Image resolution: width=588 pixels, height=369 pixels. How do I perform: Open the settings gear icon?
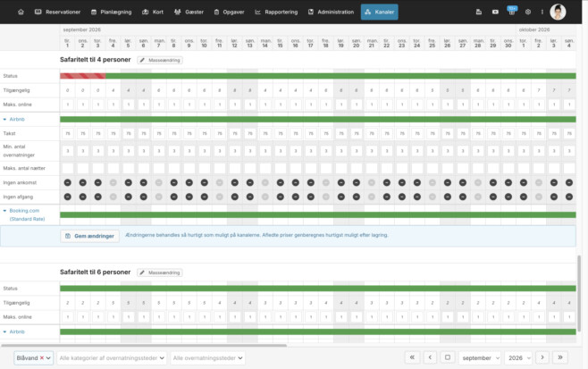(x=528, y=12)
